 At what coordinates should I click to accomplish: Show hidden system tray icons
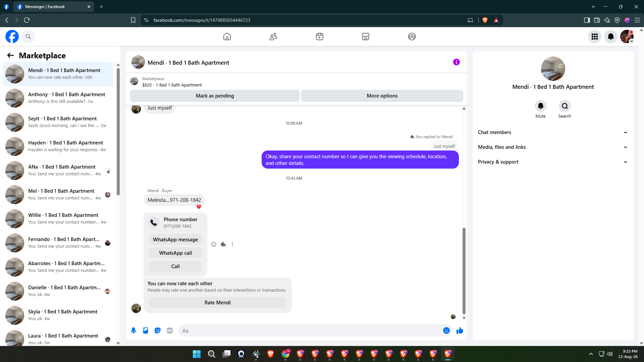591,354
